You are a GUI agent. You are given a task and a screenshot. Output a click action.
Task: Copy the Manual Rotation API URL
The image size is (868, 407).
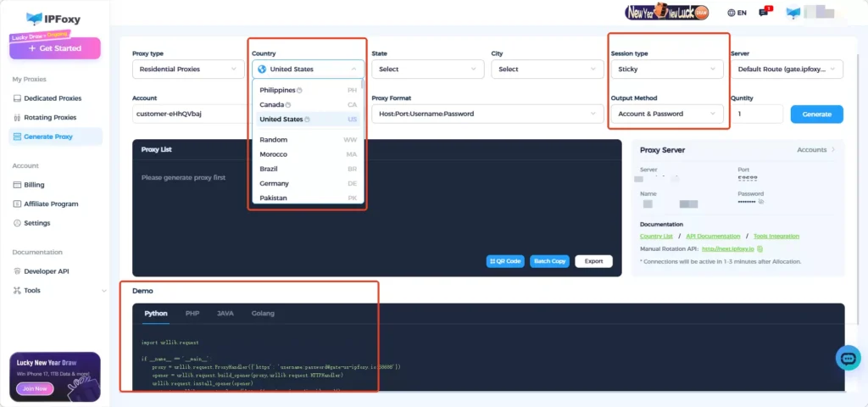pyautogui.click(x=760, y=248)
